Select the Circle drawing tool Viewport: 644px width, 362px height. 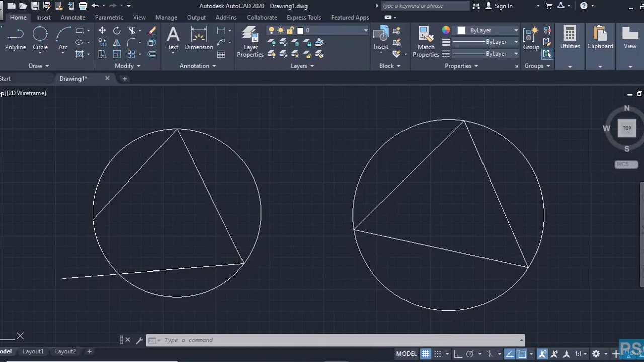(40, 39)
